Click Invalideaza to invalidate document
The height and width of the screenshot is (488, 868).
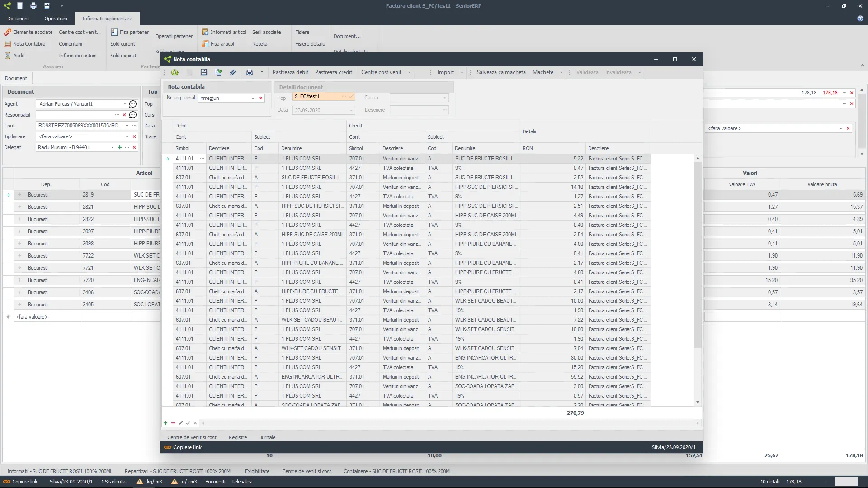coord(618,72)
